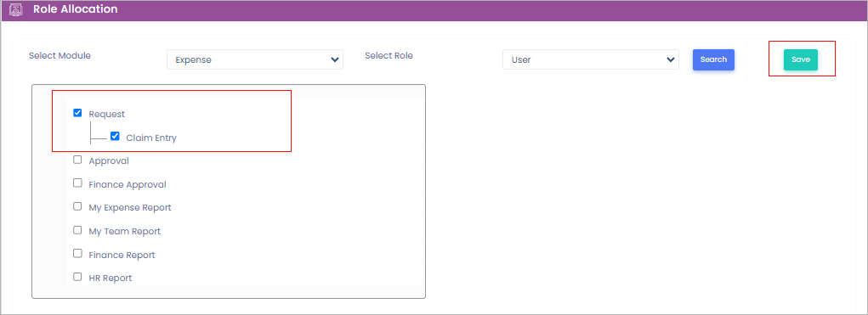
Task: Click the My Team Report label
Action: [x=125, y=232]
